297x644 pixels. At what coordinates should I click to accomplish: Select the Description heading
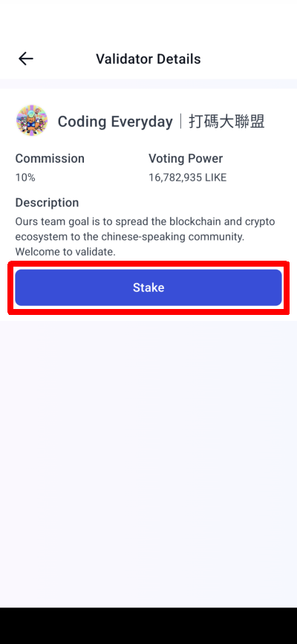47,203
